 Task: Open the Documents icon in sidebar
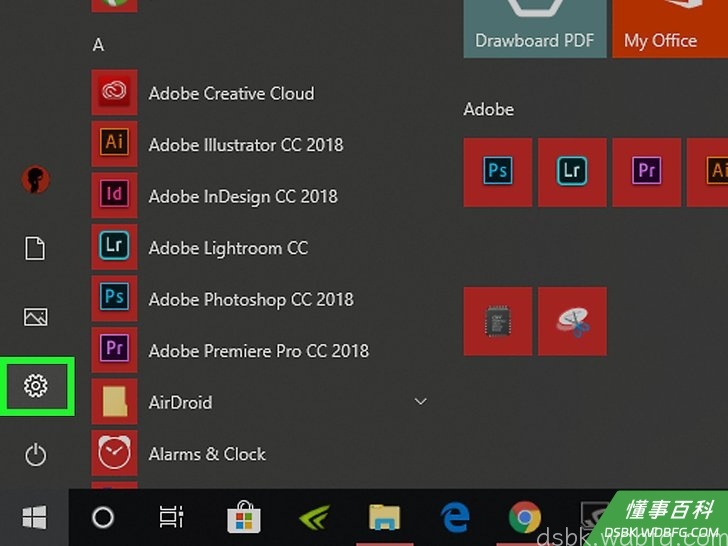tap(35, 248)
